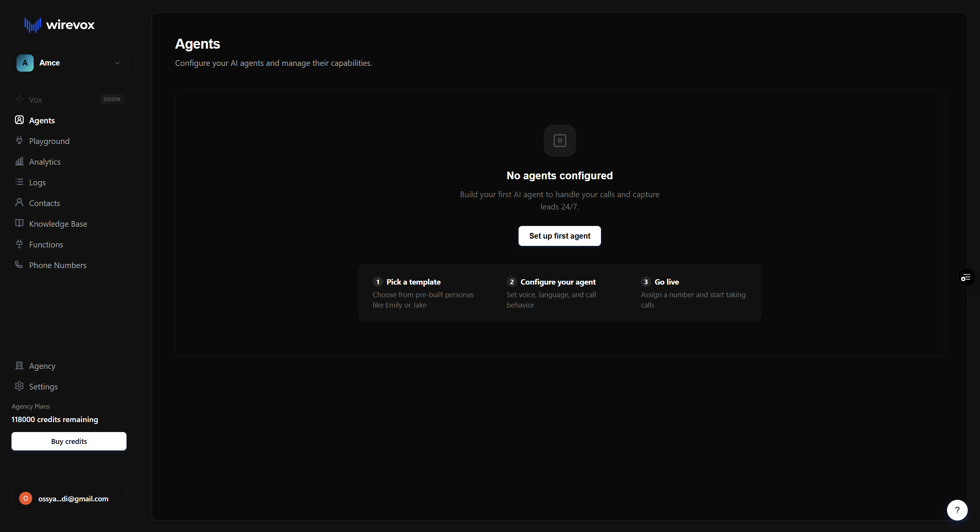The image size is (980, 532).
Task: Click the Agents sidebar icon
Action: pyautogui.click(x=19, y=120)
